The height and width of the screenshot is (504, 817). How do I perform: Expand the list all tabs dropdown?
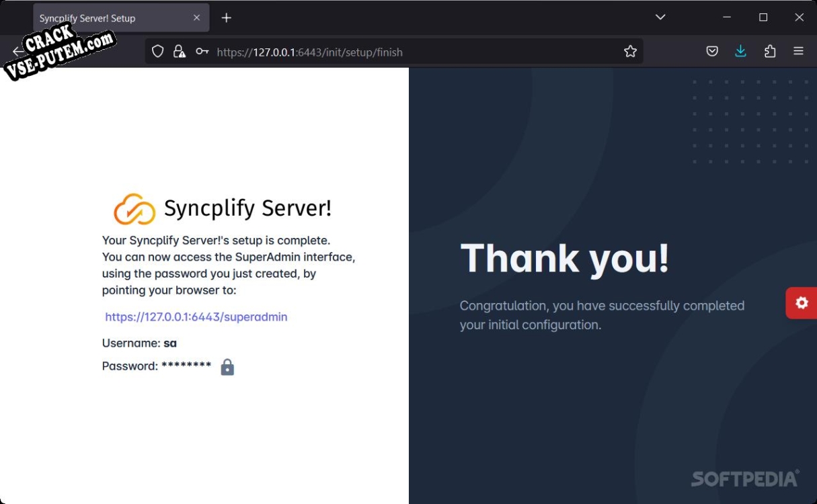pyautogui.click(x=660, y=17)
